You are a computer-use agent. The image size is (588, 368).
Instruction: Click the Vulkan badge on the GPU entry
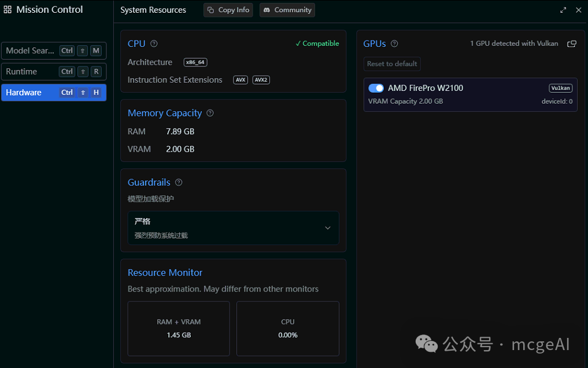pos(560,87)
